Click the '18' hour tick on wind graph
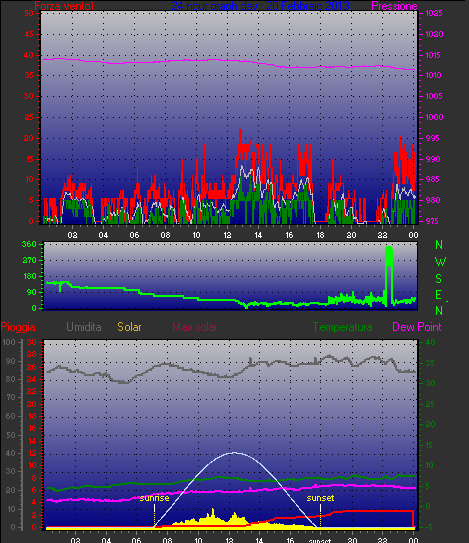Screen dimensions: 469x543 [320, 235]
